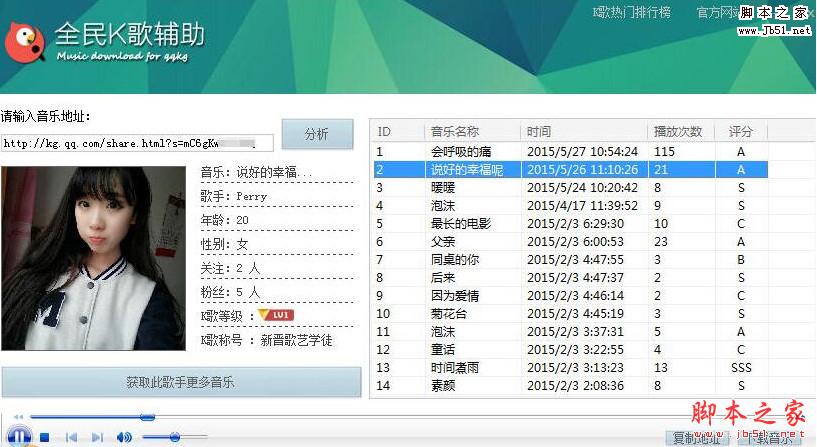This screenshot has width=817, height=447.
Task: Click the SSS rating cell
Action: [741, 368]
